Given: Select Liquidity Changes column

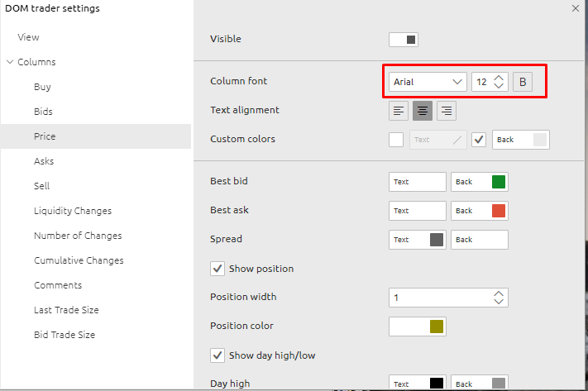Looking at the screenshot, I should click(x=73, y=211).
